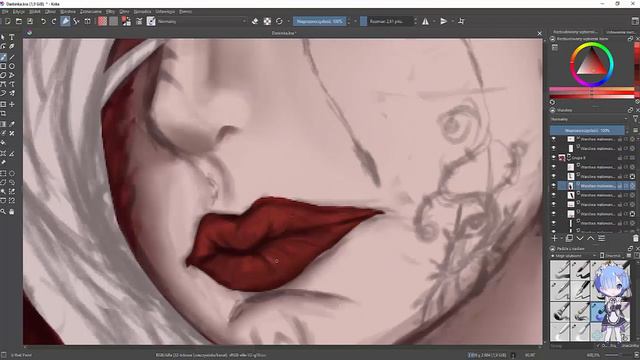Open an existing file via the toolbar folder icon
The image size is (640, 360).
click(18, 21)
